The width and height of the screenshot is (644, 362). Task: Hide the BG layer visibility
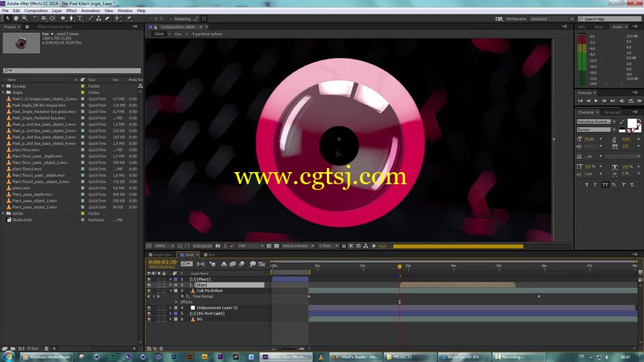pos(149,319)
